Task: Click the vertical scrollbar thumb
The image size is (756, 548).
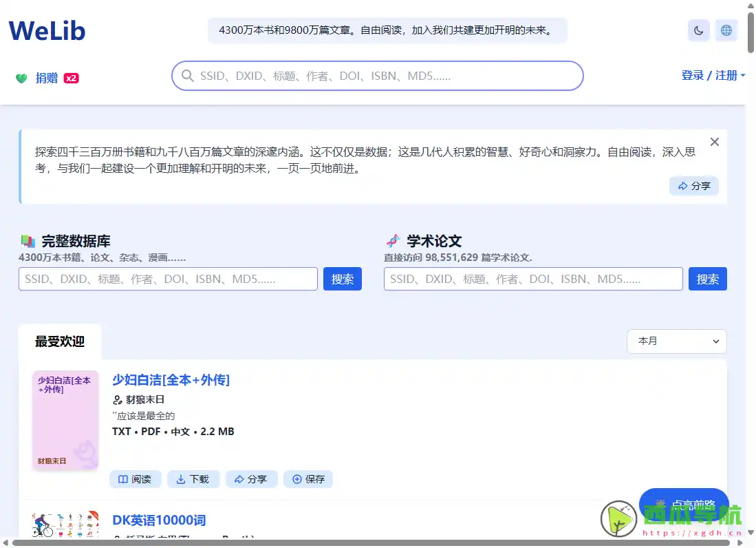Action: tap(750, 33)
